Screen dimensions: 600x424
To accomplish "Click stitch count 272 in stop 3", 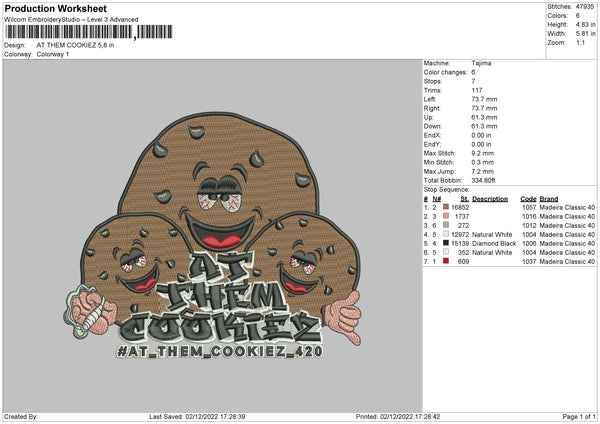I will [463, 225].
